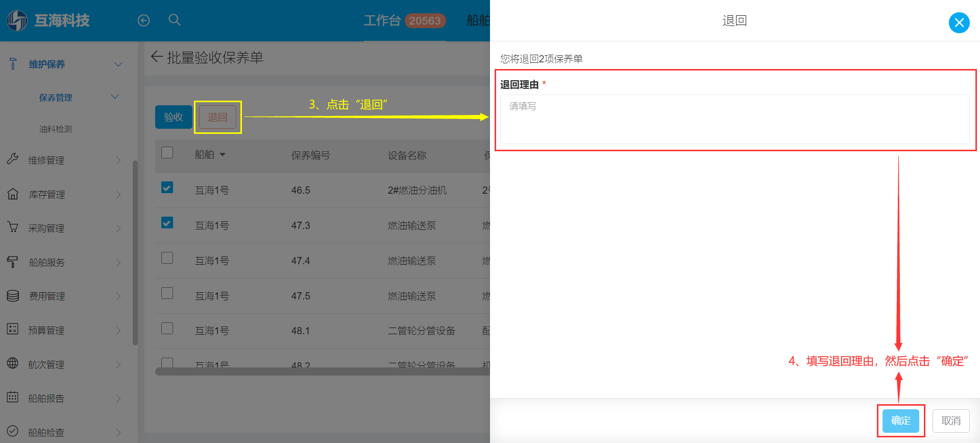980x443 pixels.
Task: Click the 保养编号 column header
Action: tap(310, 155)
